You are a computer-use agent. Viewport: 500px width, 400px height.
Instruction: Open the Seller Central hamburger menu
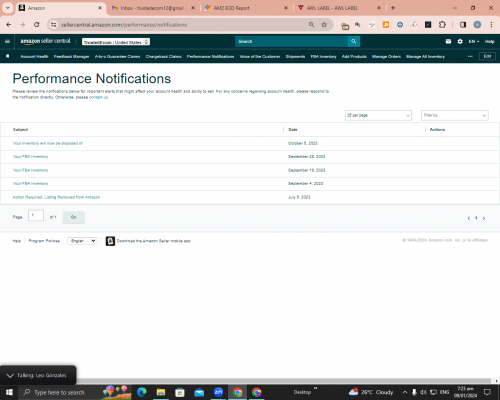pyautogui.click(x=7, y=41)
